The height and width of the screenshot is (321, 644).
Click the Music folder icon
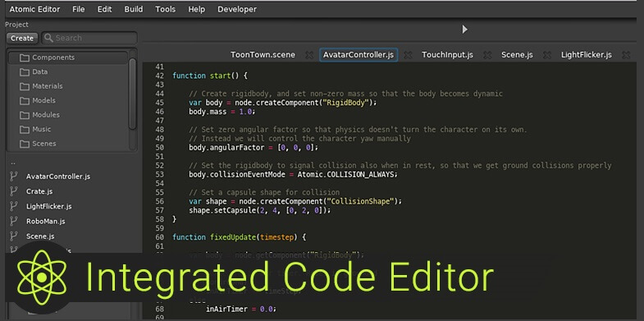(x=25, y=130)
